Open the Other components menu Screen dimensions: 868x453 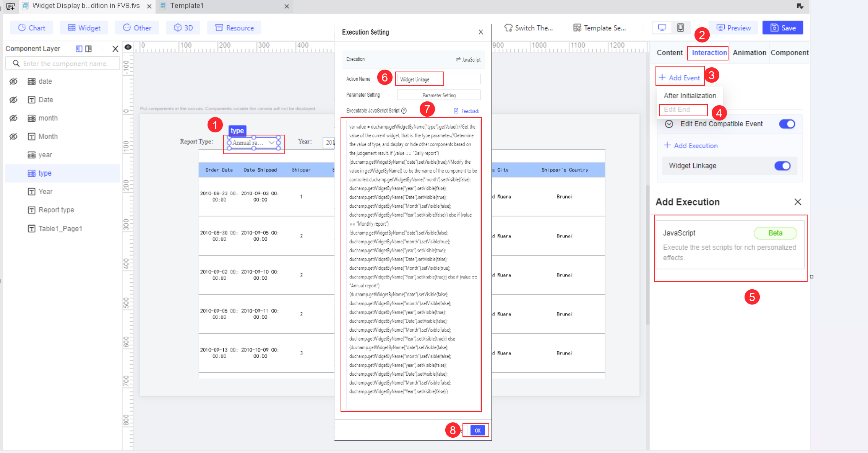(x=137, y=28)
